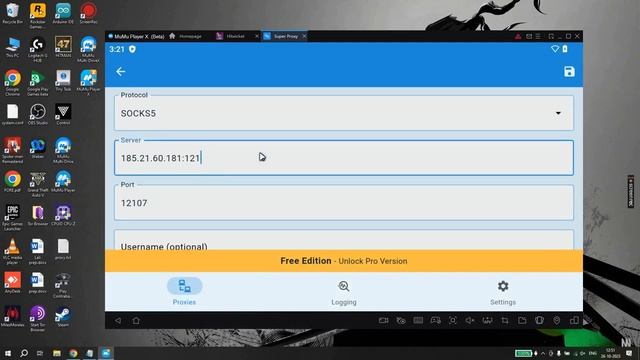Open Rockstar Games launcher desktop icon

tap(38, 16)
